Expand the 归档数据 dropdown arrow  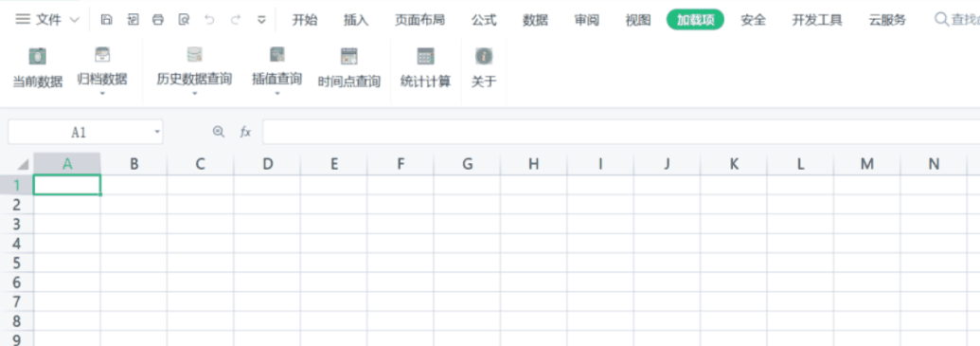[102, 94]
